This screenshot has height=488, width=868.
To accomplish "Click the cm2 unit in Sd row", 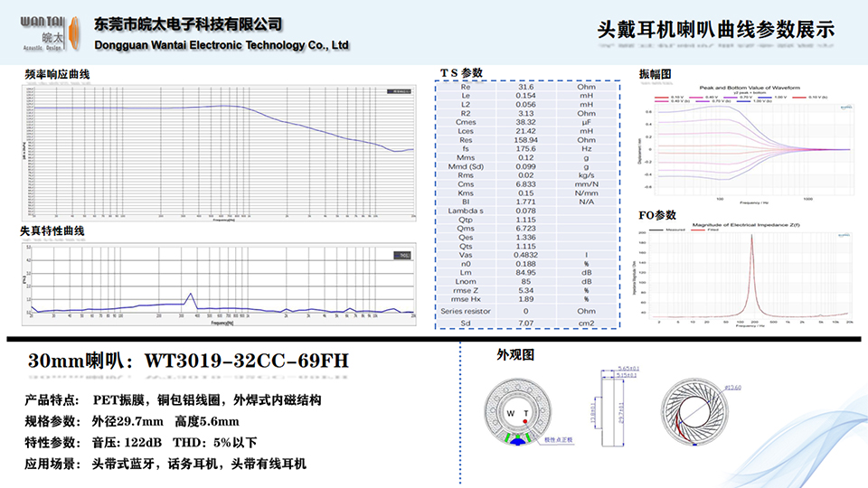I will point(586,324).
